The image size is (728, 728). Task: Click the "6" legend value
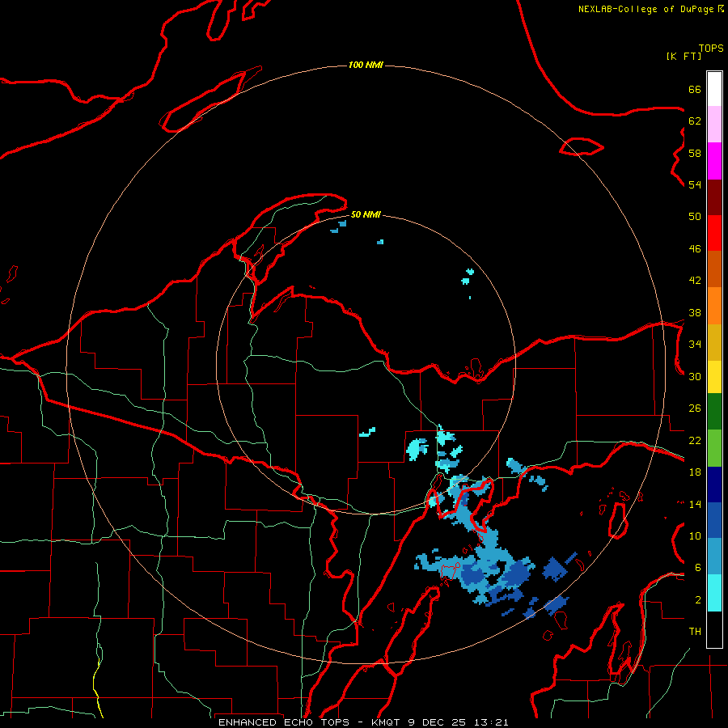click(x=698, y=568)
